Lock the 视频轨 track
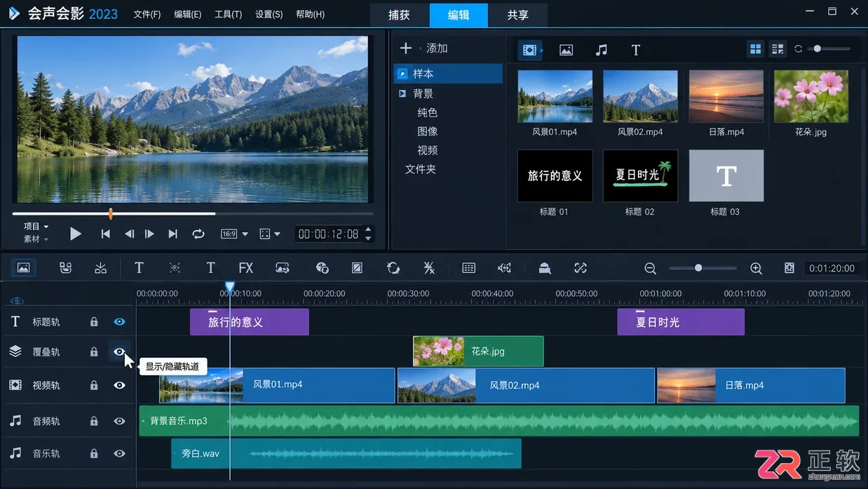The image size is (868, 489). pyautogui.click(x=94, y=385)
